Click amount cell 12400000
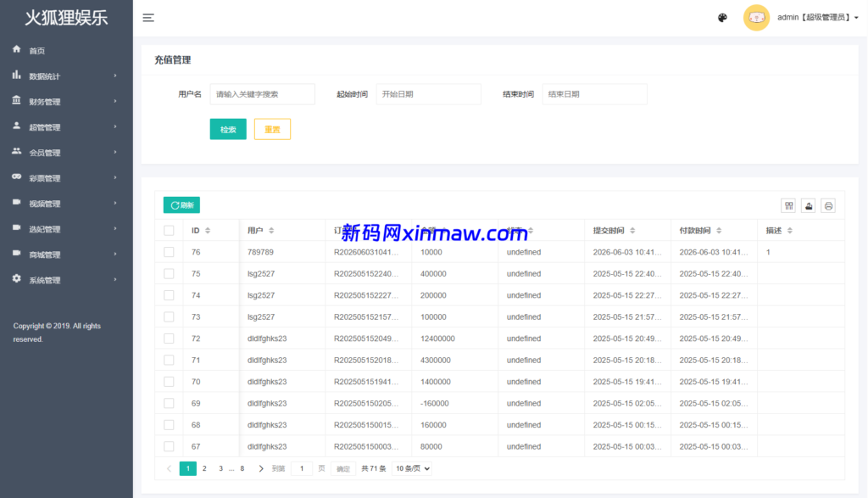Screen dimensions: 868x498 [437, 339]
